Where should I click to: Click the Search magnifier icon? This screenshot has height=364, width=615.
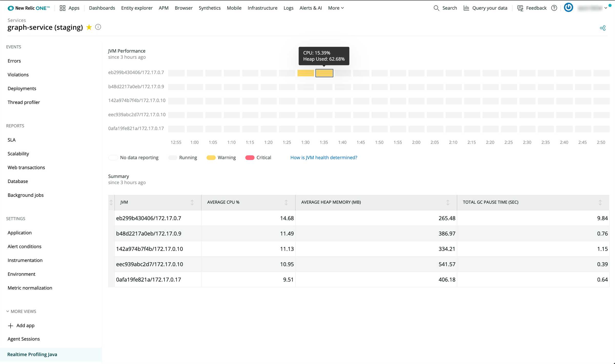(436, 8)
